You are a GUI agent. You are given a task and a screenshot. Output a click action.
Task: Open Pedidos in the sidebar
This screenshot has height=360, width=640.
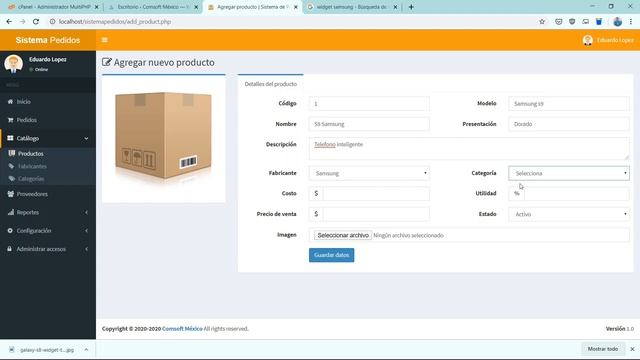(48, 120)
